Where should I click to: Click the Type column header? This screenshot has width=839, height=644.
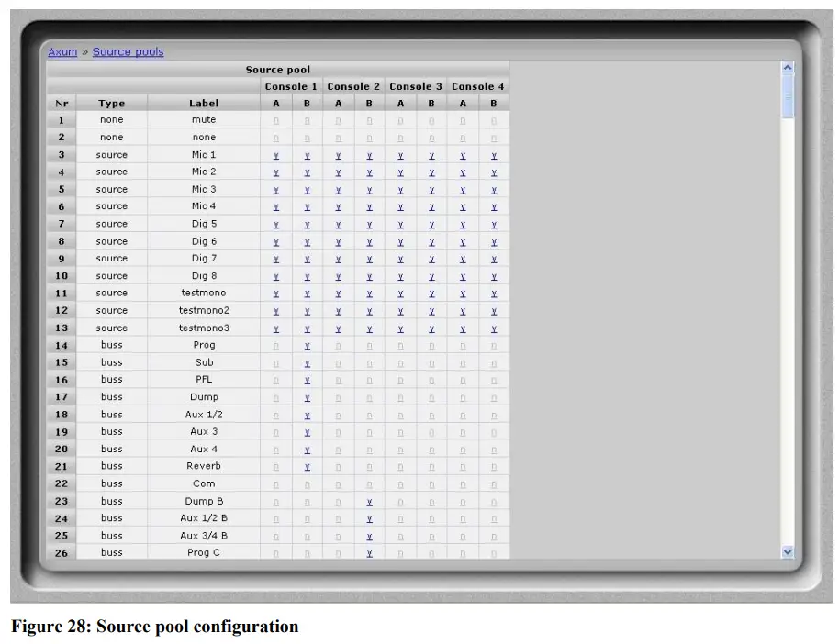[111, 104]
